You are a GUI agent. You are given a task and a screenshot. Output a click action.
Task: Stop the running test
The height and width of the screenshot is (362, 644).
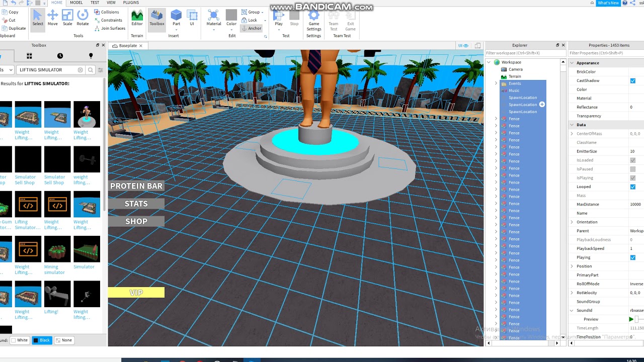[x=294, y=18]
